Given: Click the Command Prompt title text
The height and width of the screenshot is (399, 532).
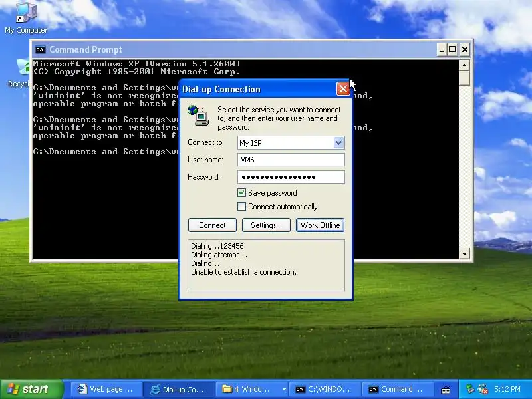Looking at the screenshot, I should tap(86, 49).
